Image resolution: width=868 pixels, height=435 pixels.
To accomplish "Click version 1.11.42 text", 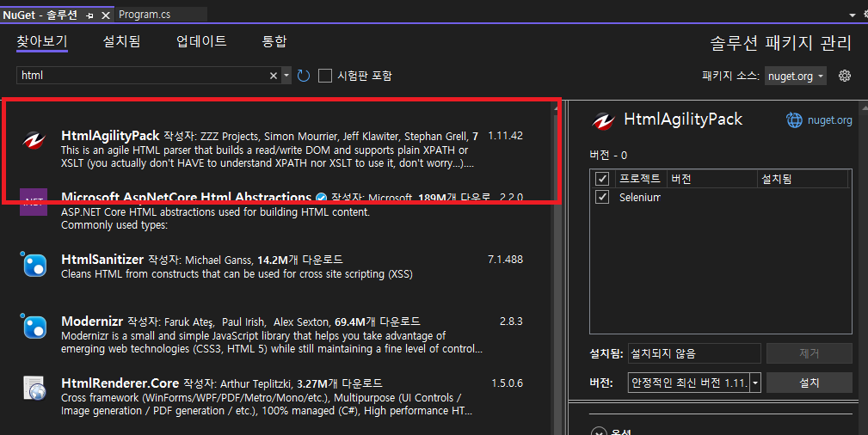I will tap(505, 136).
